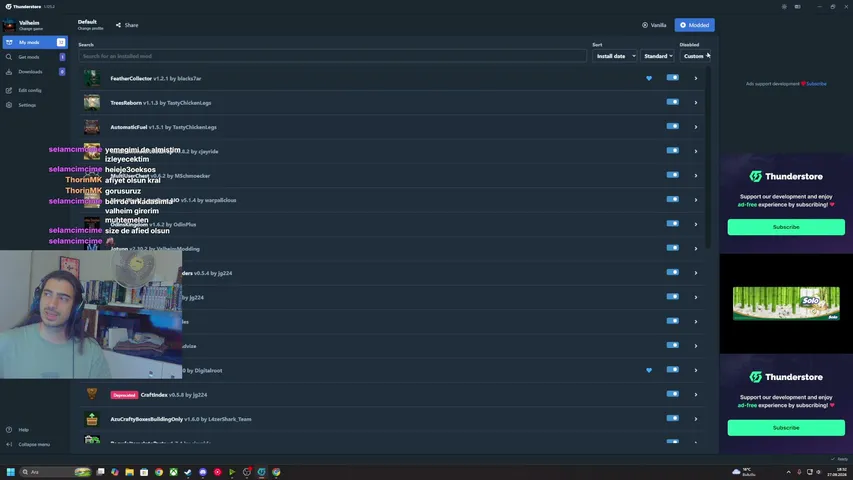
Task: Click the heart icon on FeatherCollector row
Action: pos(648,78)
